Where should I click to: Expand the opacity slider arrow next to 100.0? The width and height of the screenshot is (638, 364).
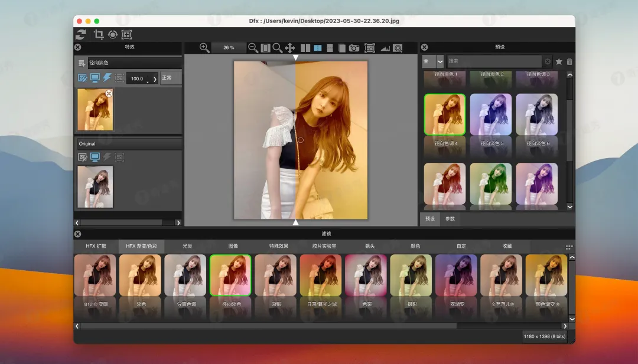(x=155, y=79)
